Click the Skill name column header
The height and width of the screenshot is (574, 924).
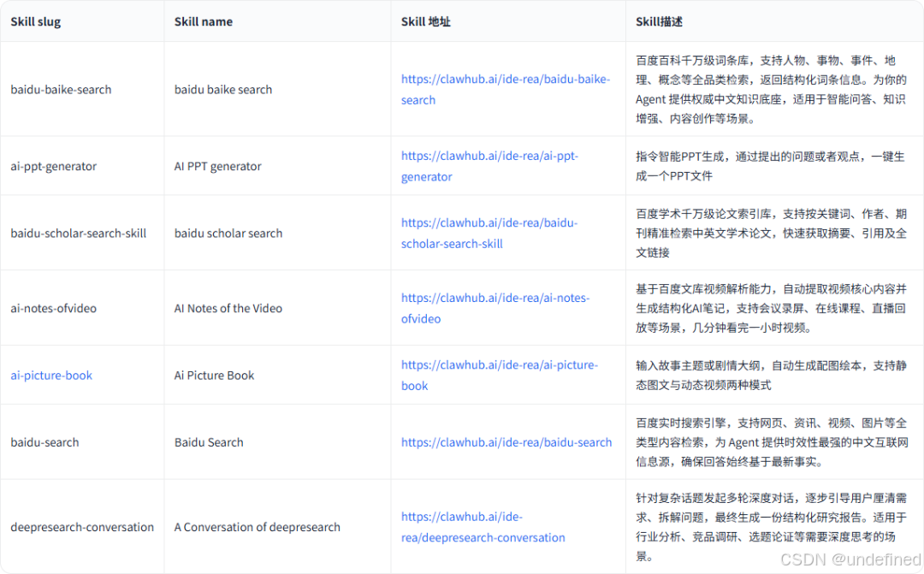tap(202, 21)
